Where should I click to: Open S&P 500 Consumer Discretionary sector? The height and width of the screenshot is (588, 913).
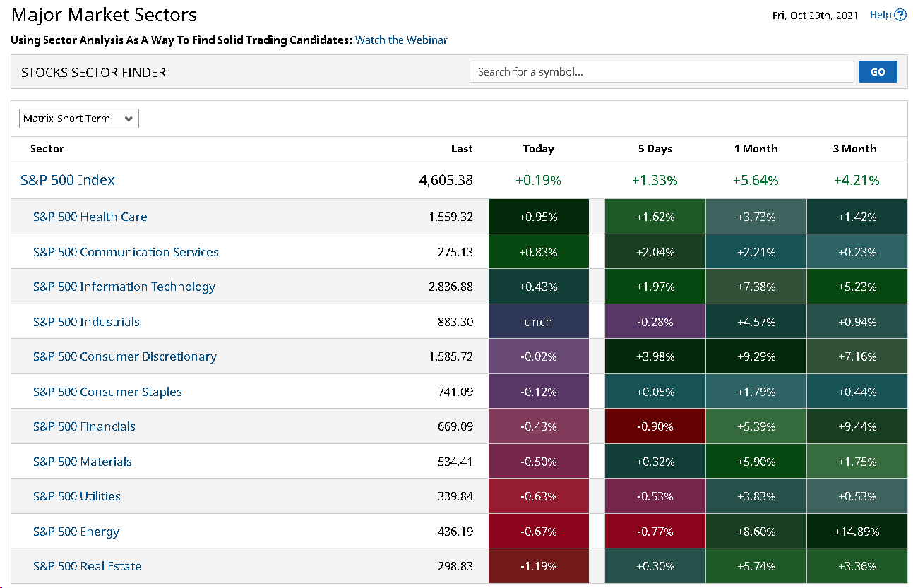(125, 356)
